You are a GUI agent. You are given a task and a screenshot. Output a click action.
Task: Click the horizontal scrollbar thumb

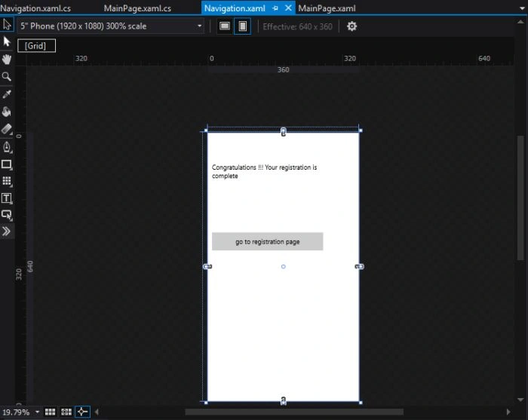pos(294,412)
